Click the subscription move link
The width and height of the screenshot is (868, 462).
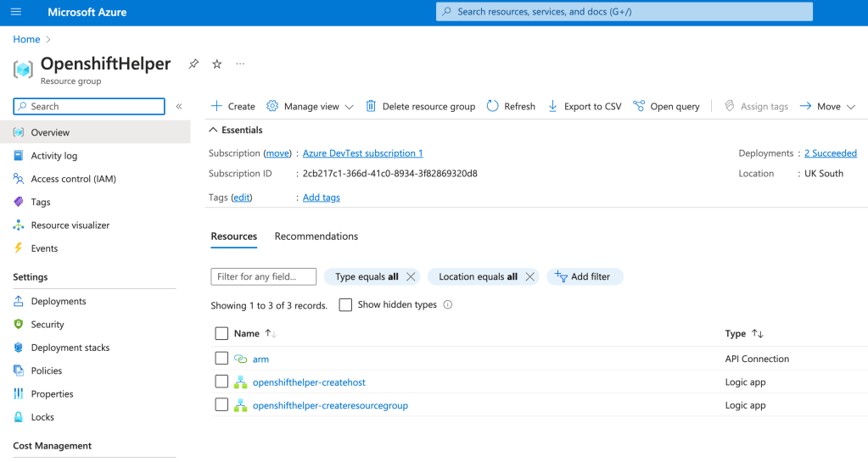(277, 153)
